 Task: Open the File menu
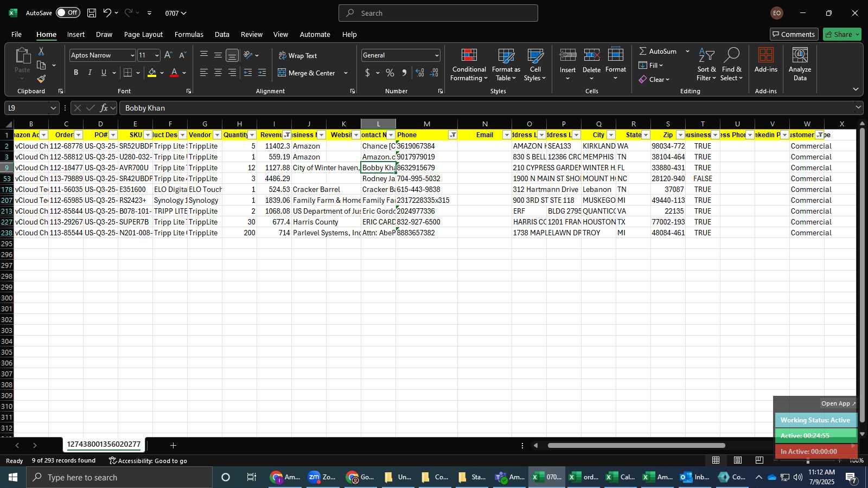coord(17,34)
